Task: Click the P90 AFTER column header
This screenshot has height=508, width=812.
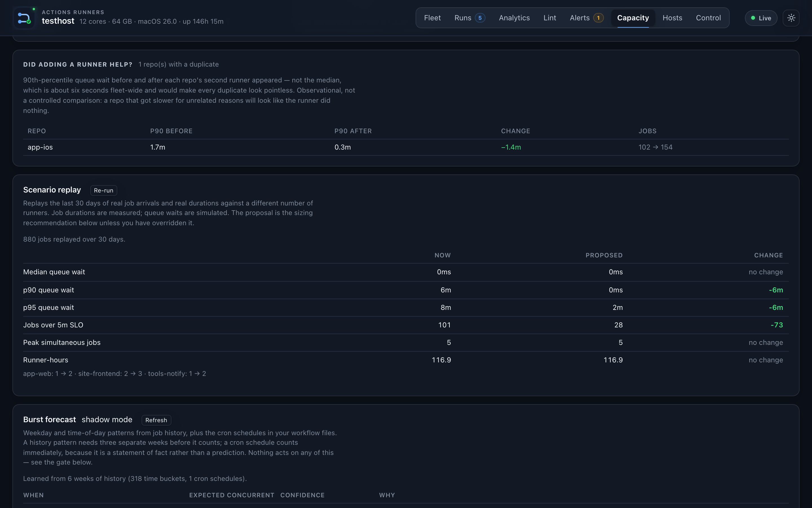Action: pyautogui.click(x=353, y=131)
